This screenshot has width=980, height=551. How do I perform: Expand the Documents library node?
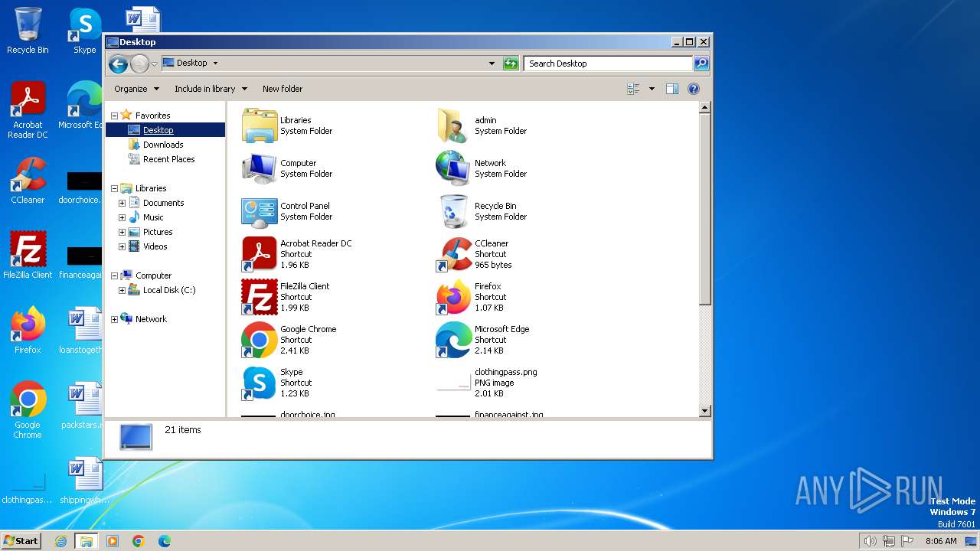[x=122, y=203]
